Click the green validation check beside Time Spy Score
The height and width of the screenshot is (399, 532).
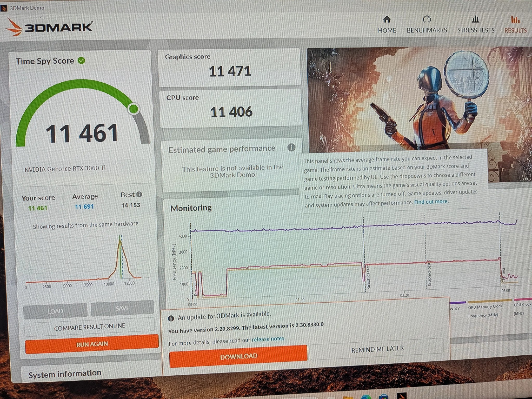tap(82, 61)
